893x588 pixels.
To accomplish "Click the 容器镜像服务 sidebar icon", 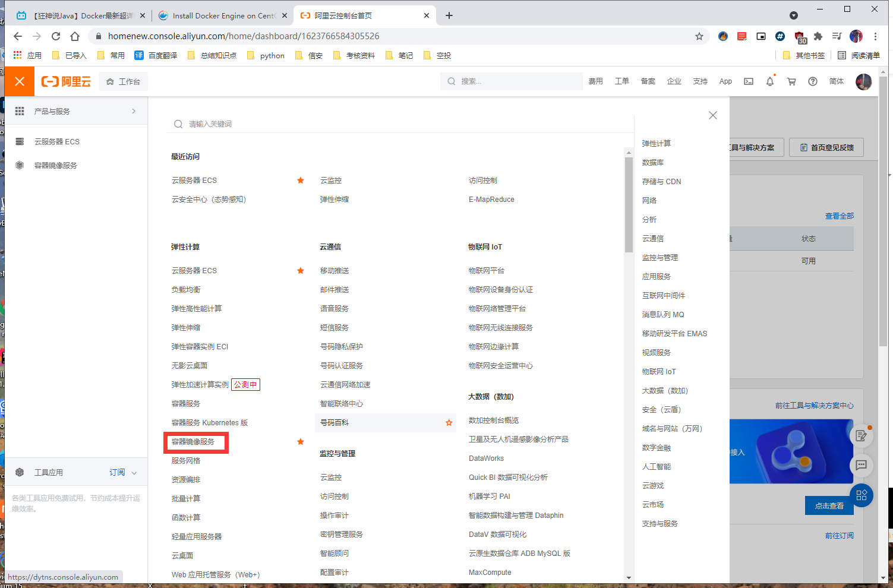I will (20, 165).
